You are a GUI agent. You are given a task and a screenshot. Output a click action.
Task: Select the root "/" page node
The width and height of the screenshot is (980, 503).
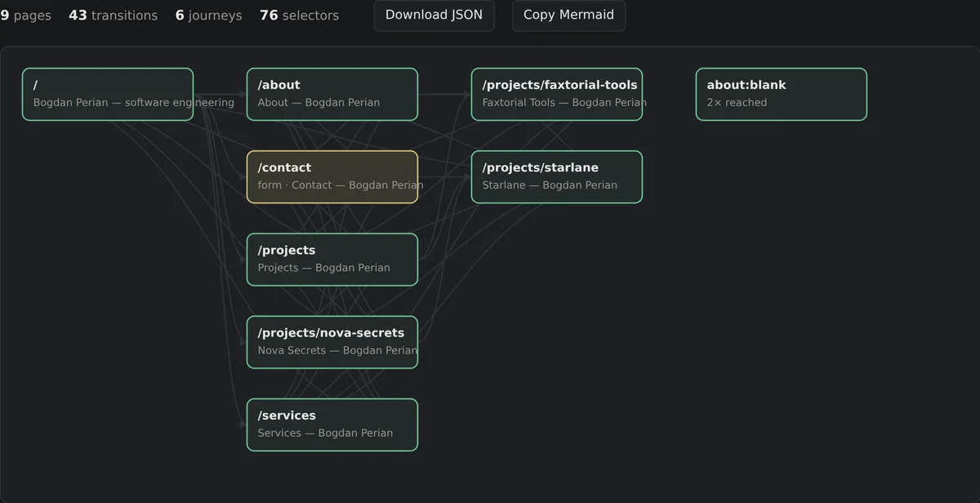[x=108, y=94]
